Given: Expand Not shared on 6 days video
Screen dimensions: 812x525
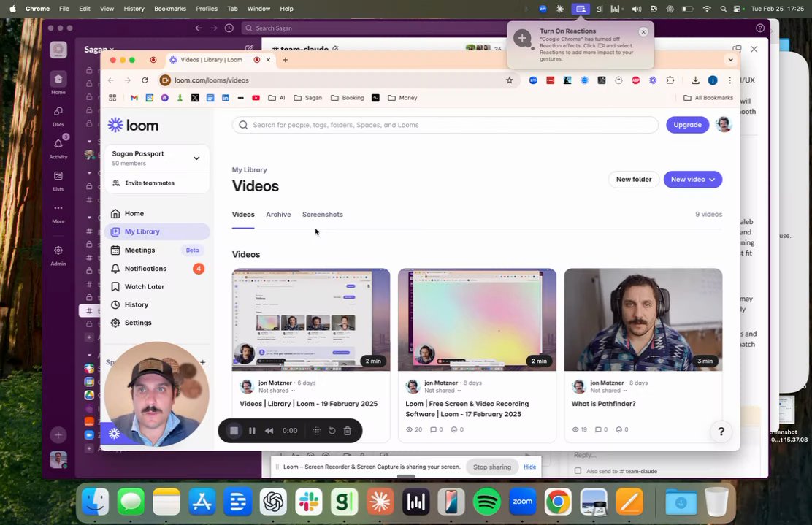Looking at the screenshot, I should [277, 391].
